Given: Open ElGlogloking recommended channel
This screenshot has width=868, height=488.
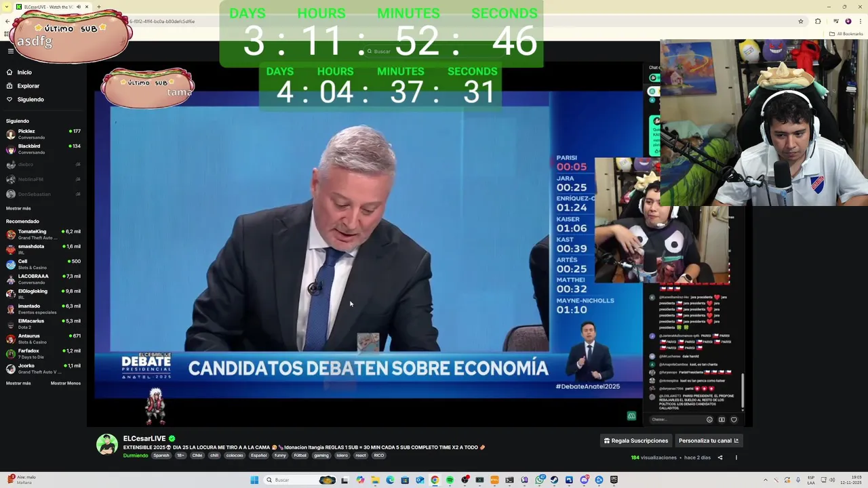Looking at the screenshot, I should pyautogui.click(x=42, y=294).
